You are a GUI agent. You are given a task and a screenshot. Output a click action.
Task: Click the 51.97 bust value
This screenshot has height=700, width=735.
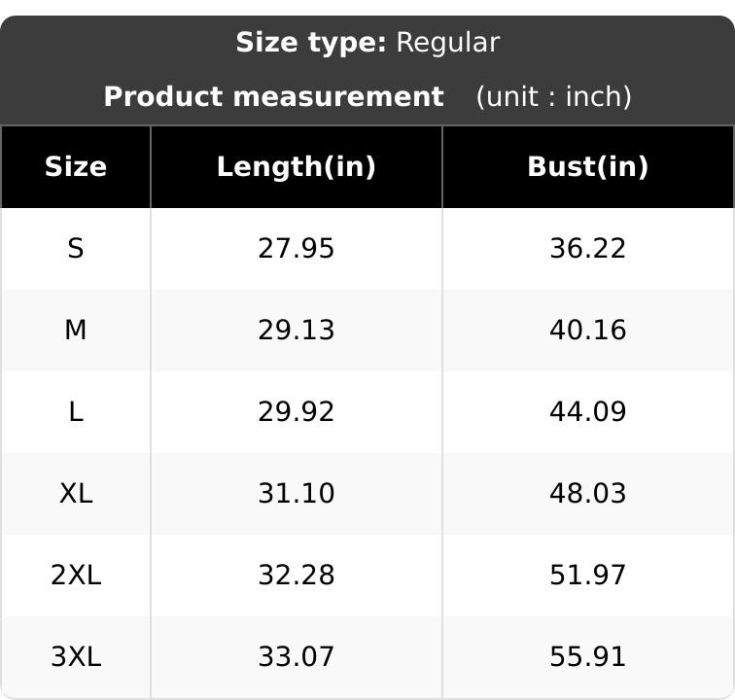[588, 575]
